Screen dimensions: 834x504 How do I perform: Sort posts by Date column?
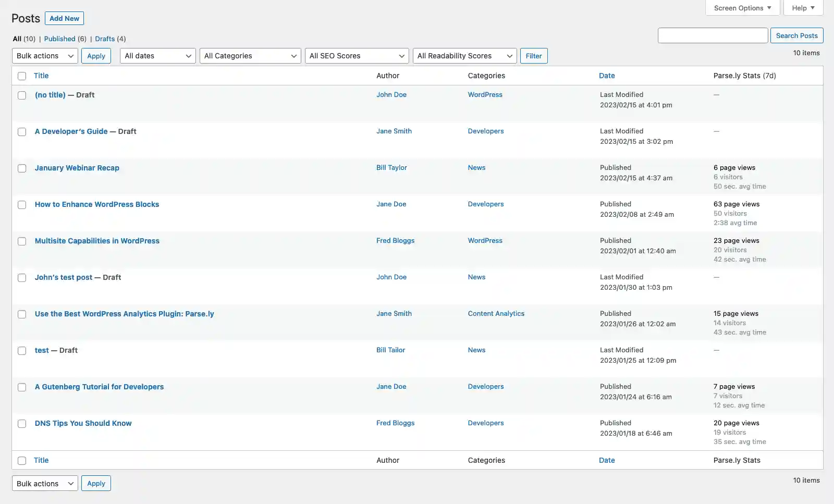(607, 76)
